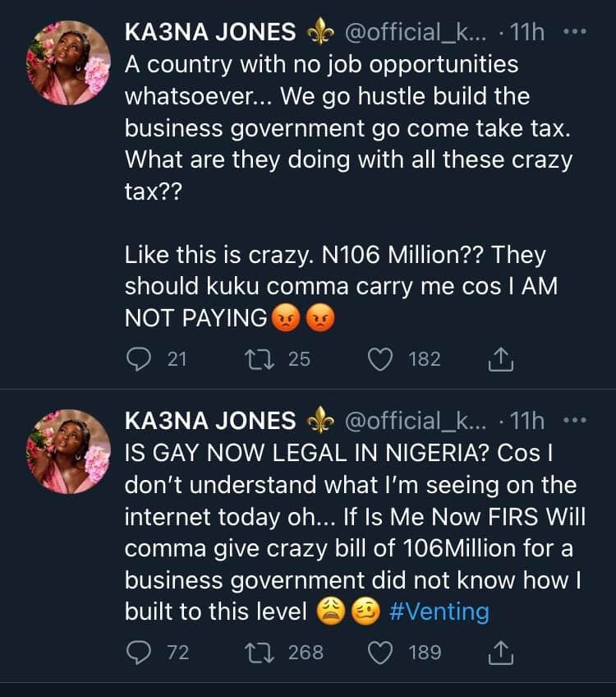Reply to the #Venting tweet

point(138,653)
